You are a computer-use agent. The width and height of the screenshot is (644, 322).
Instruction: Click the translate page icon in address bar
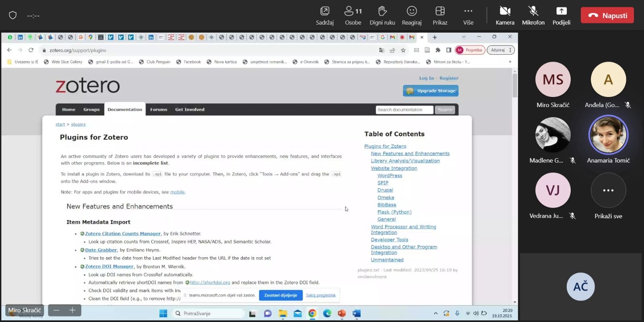(382, 50)
